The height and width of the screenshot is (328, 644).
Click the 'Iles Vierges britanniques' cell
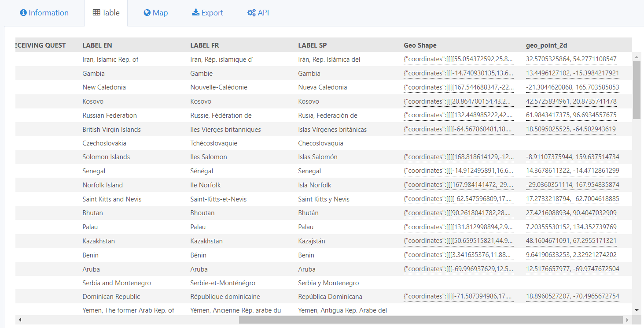[x=225, y=130]
